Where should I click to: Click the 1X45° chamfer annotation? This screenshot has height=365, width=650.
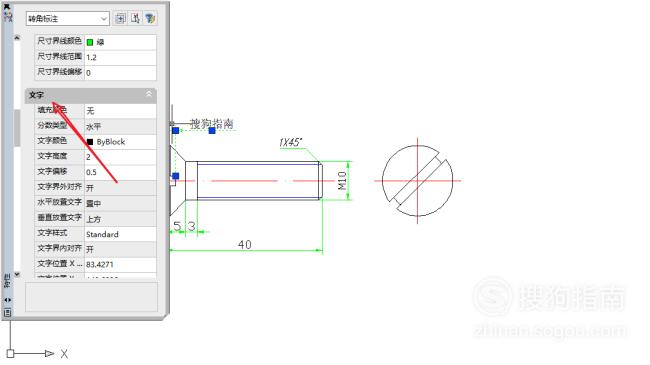coord(290,143)
